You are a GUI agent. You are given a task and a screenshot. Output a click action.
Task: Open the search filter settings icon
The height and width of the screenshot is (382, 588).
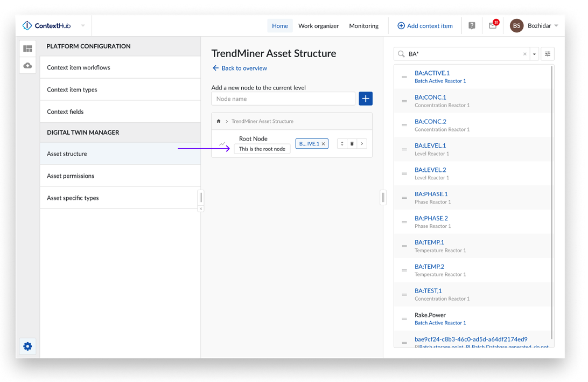click(548, 54)
